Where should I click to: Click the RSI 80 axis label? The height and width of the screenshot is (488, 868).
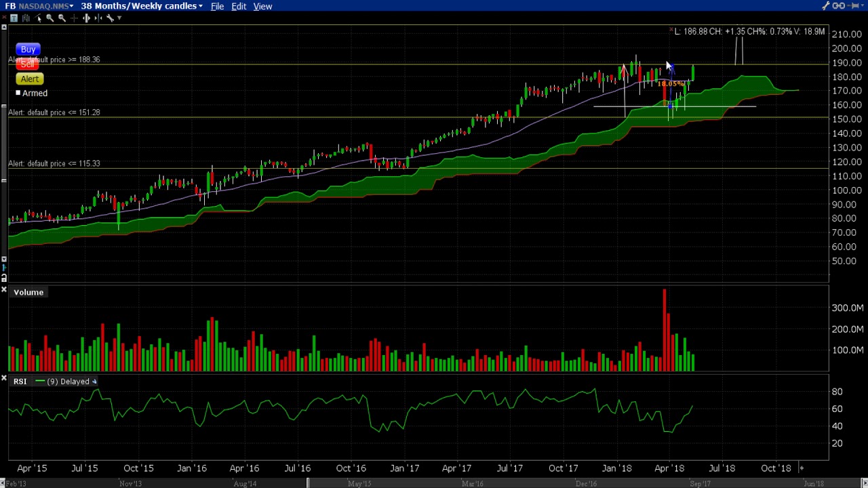pyautogui.click(x=837, y=392)
